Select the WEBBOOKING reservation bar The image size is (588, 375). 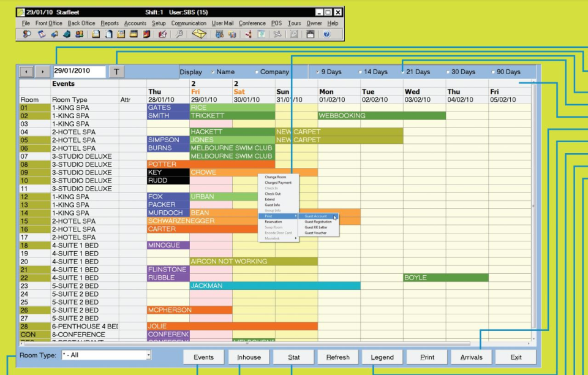(382, 115)
